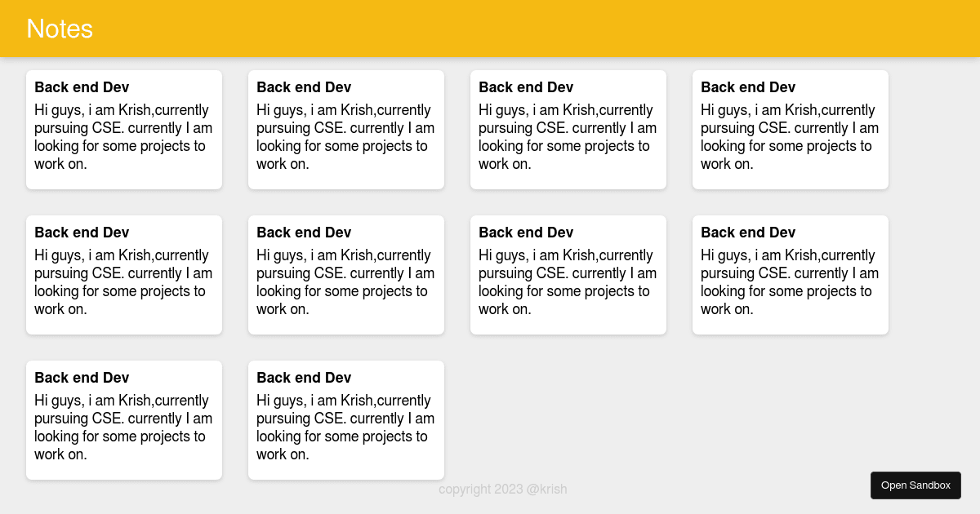Click the Open Sandbox button
The height and width of the screenshot is (514, 980).
(915, 485)
